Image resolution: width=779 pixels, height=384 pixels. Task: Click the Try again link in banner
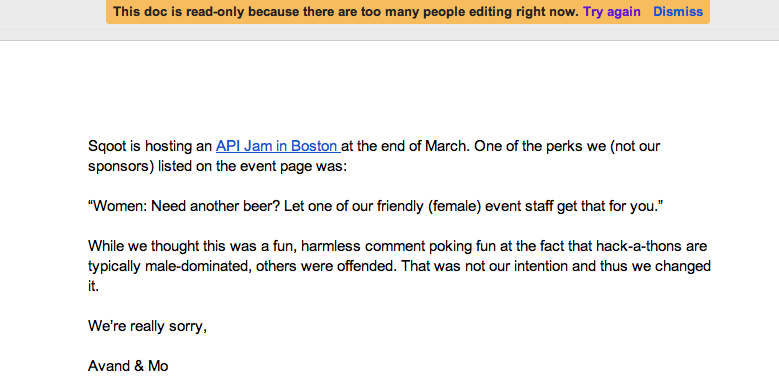click(x=612, y=11)
